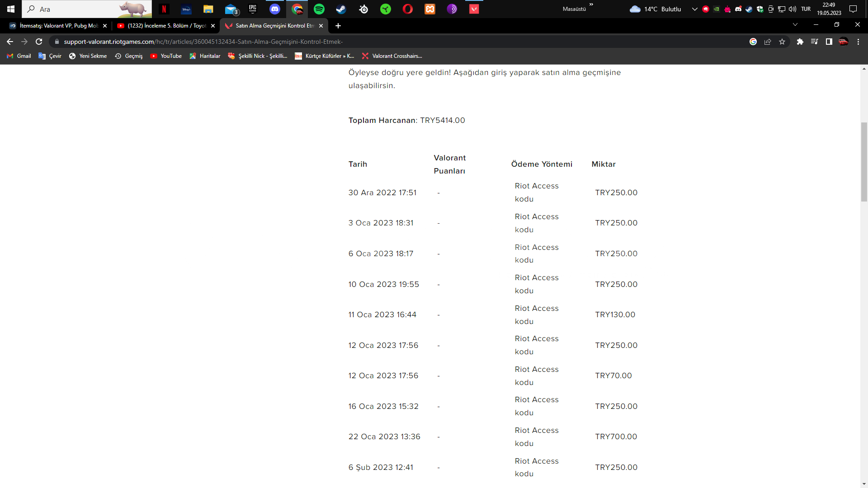Launch Epic Games Launcher from the taskbar

(253, 9)
